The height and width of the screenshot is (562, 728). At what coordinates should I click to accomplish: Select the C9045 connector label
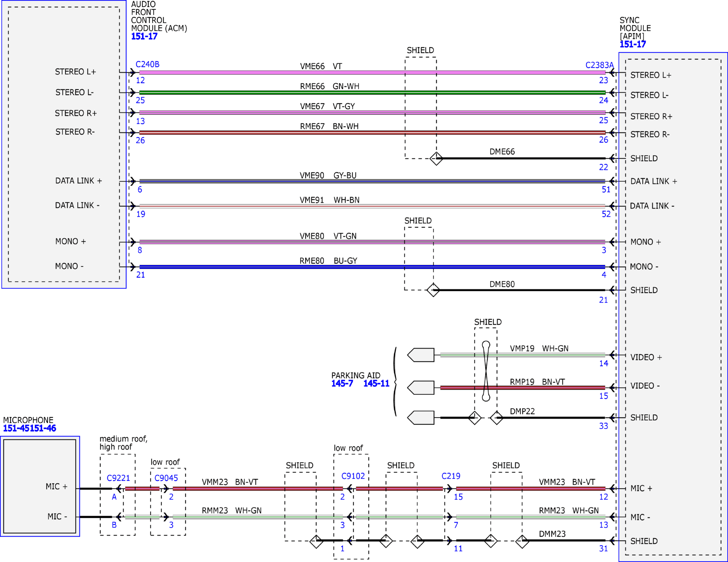[166, 478]
